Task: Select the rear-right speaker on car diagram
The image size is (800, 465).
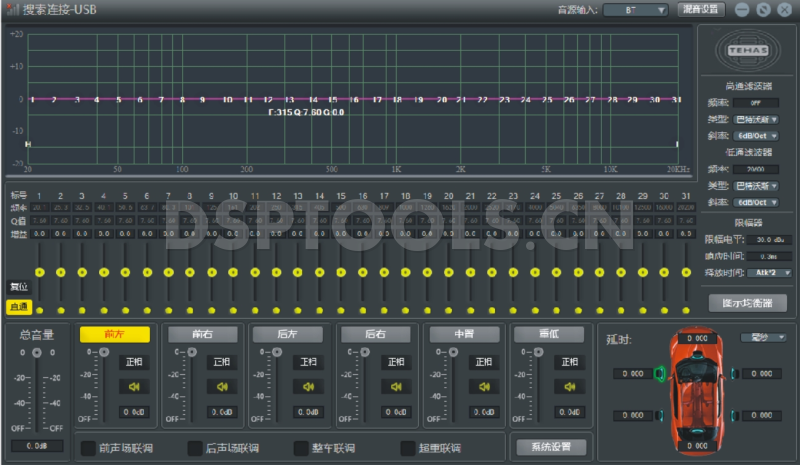Action: point(736,416)
